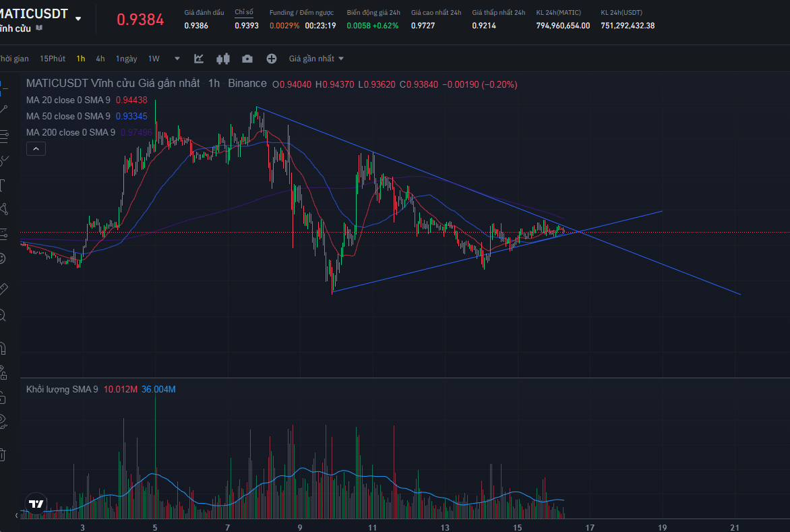Viewport: 790px width, 532px height.
Task: Collapse the indicator legend with chevron button
Action: (36, 148)
